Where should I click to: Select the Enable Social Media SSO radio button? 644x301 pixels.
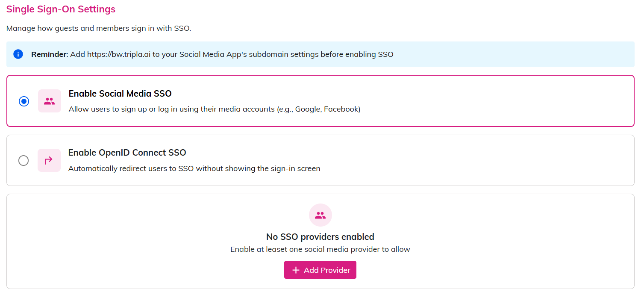tap(24, 101)
